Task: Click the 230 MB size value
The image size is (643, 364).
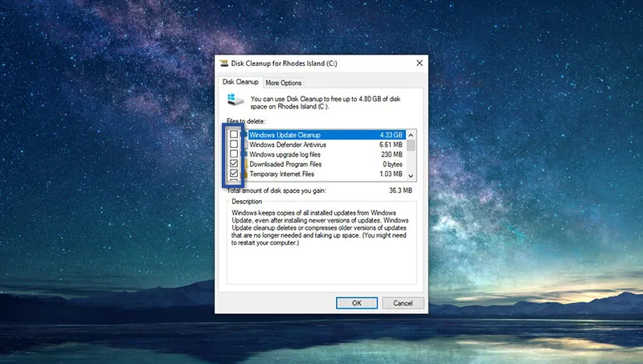Action: [x=391, y=154]
